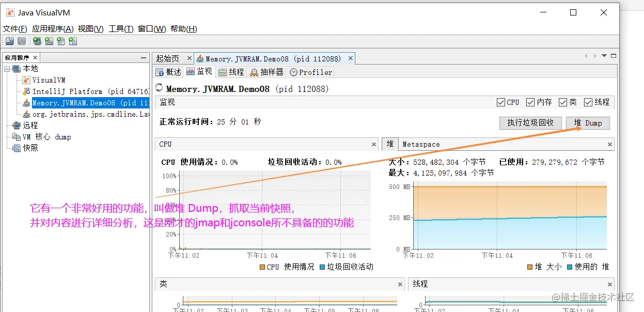Image resolution: width=644 pixels, height=312 pixels.
Task: Close the 堆 / Metaspace chart panel
Action: tap(610, 145)
